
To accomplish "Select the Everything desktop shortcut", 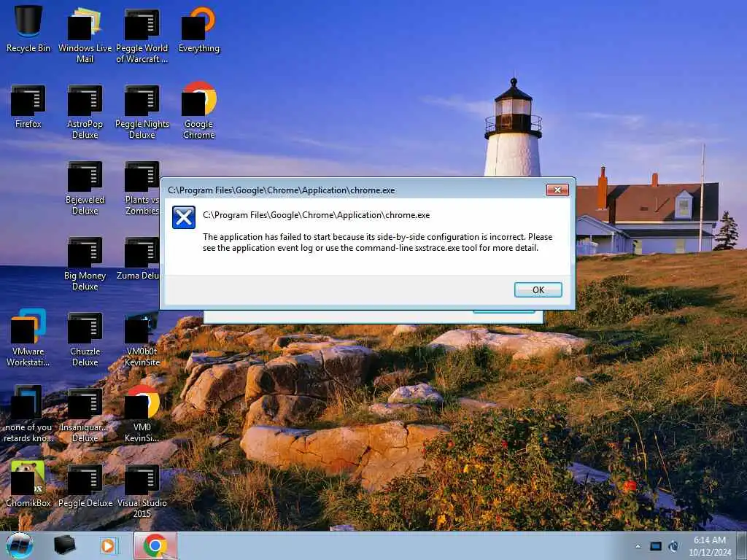I will tap(198, 28).
